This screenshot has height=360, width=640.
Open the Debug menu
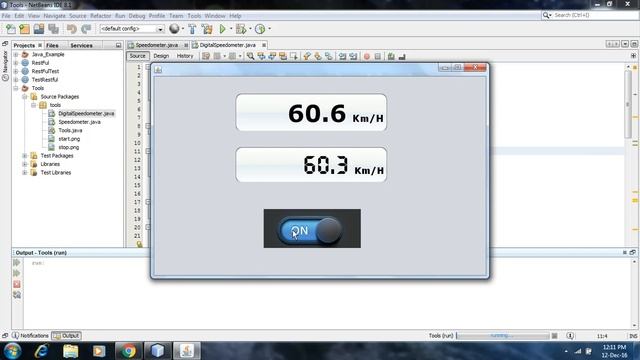[137, 16]
